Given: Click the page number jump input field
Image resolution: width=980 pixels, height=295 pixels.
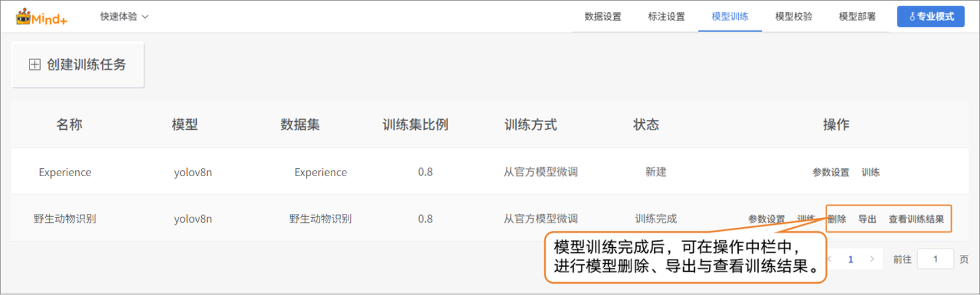Looking at the screenshot, I should point(935,259).
